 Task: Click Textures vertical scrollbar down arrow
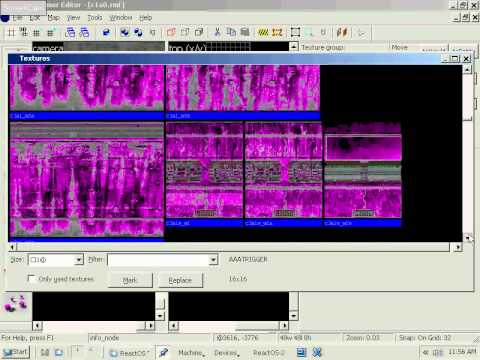[x=467, y=238]
